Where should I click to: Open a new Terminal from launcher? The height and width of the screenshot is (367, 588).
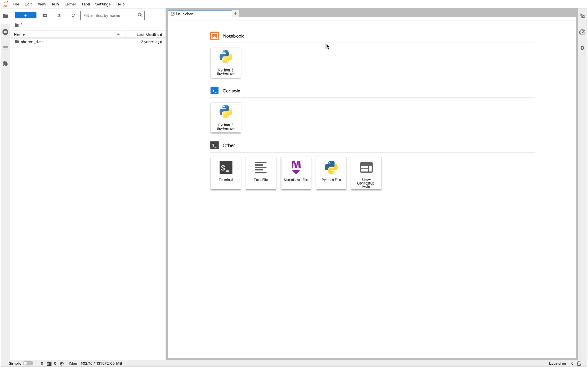point(226,173)
